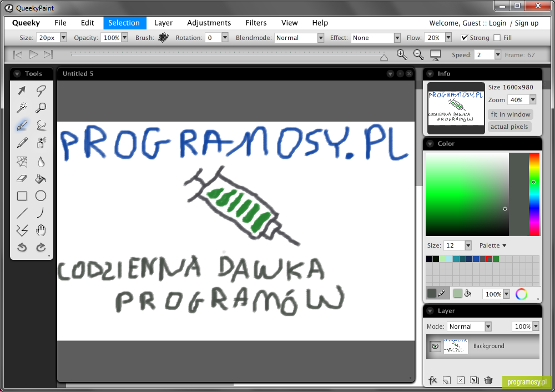Choose the Paint Bucket tool in Tools
This screenshot has width=555, height=392.
pyautogui.click(x=41, y=178)
